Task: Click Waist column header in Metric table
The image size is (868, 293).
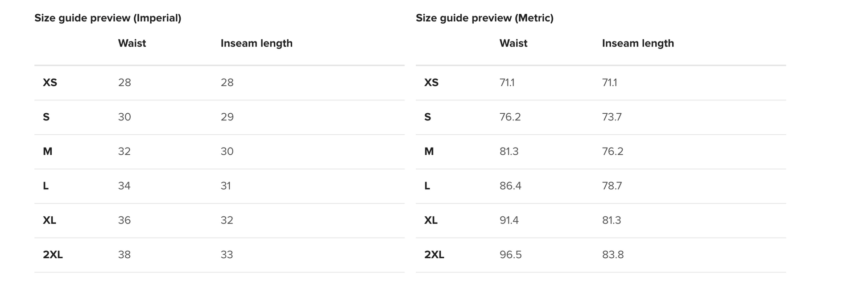Action: (513, 43)
